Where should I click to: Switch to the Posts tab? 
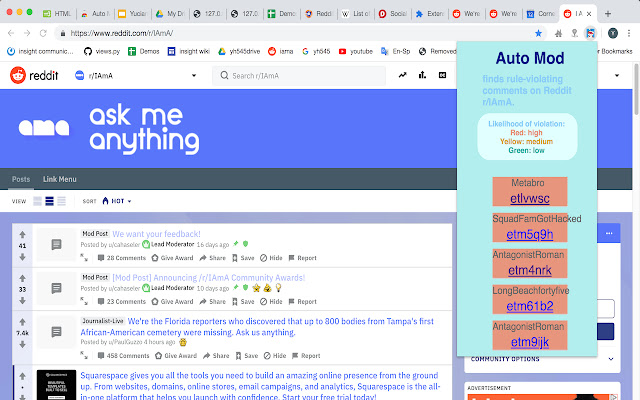(x=21, y=179)
